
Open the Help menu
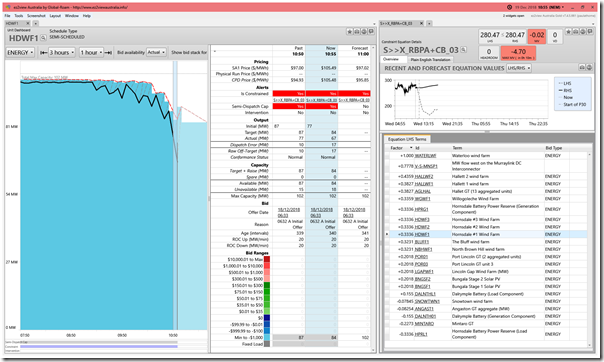coord(87,16)
